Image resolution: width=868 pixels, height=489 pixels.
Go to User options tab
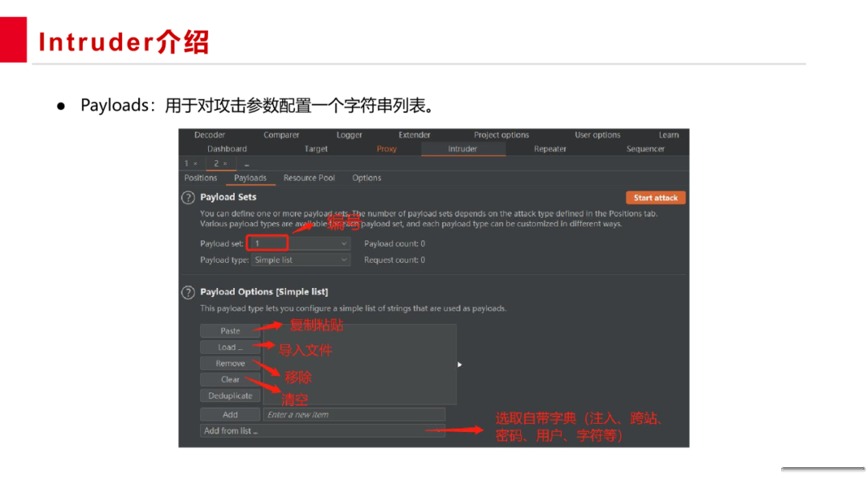coord(597,134)
